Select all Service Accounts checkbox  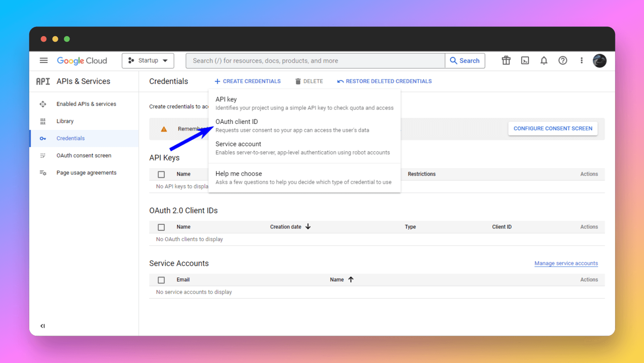coord(161,280)
